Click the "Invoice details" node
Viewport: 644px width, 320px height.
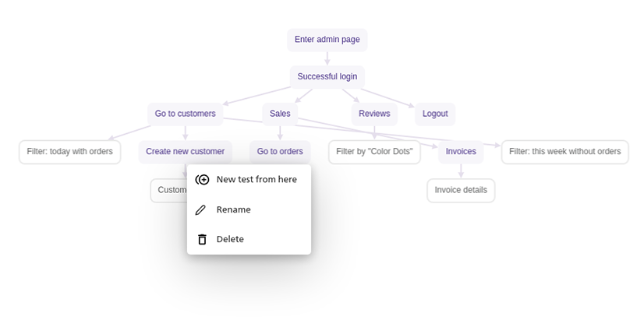coord(461,190)
